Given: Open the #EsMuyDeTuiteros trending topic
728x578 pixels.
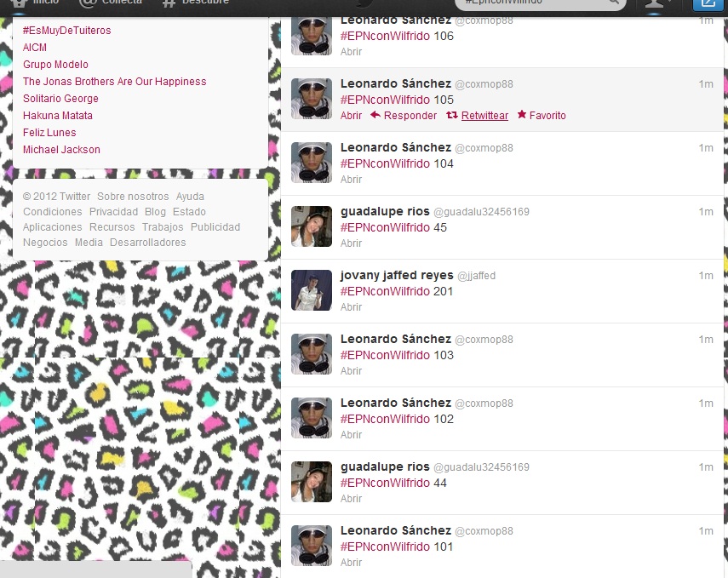Looking at the screenshot, I should coord(67,30).
